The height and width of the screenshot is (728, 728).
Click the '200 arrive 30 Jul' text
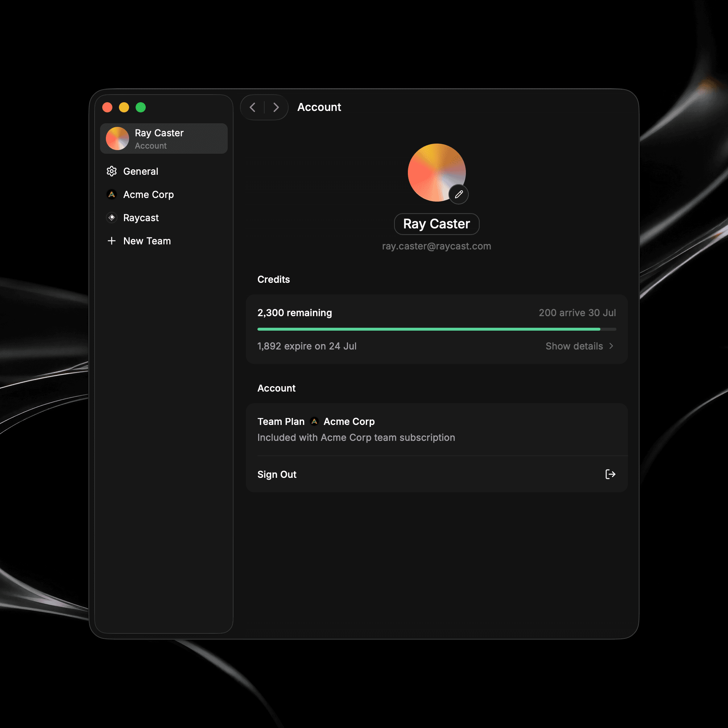point(577,313)
